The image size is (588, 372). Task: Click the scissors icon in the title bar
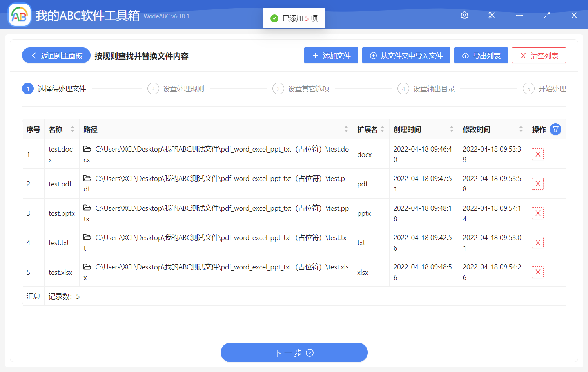click(492, 15)
